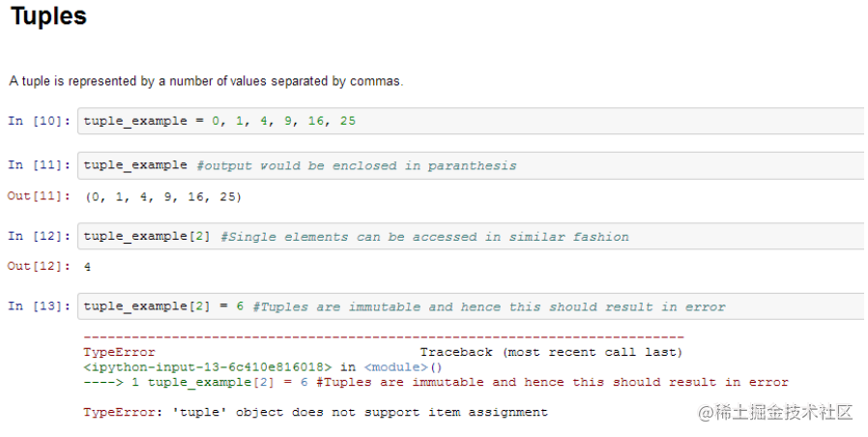Click the Tuples heading
The width and height of the screenshot is (868, 437).
tap(48, 15)
